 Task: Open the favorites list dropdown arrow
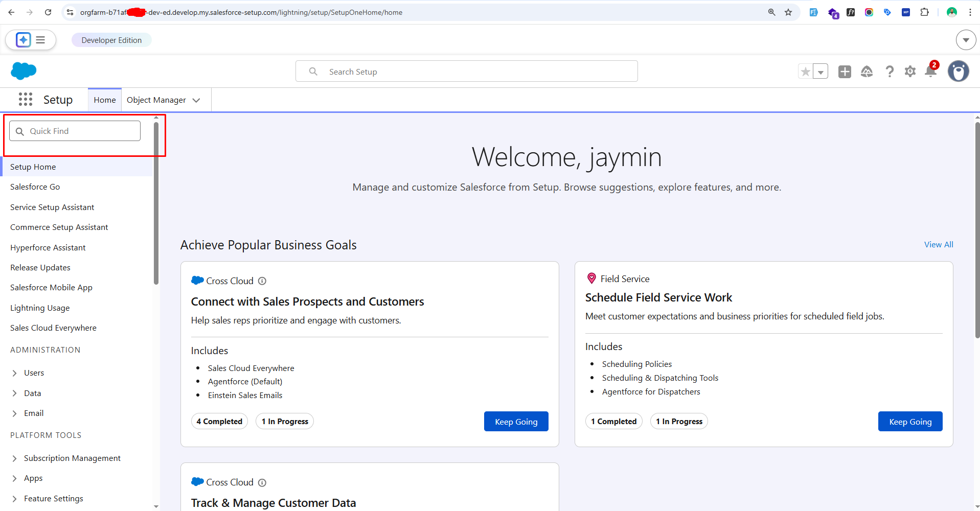pos(821,72)
